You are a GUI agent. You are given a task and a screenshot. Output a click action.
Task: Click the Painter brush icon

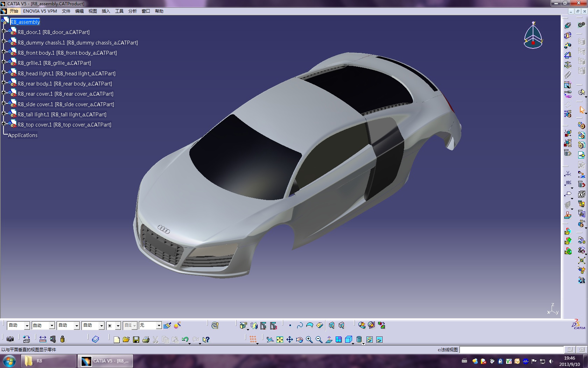[x=167, y=326]
